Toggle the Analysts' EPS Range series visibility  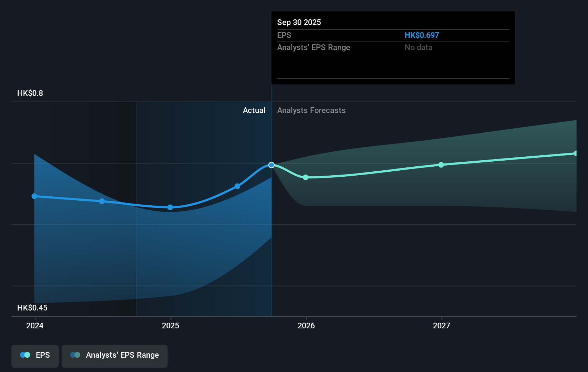click(114, 356)
